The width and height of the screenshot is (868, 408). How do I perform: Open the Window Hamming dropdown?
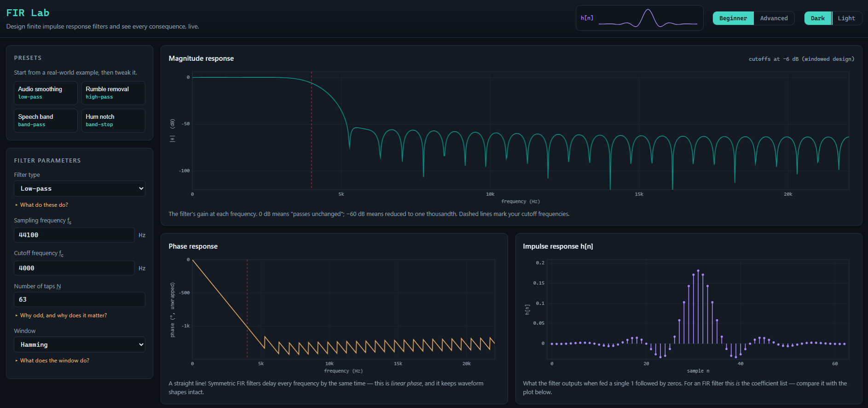(x=80, y=345)
